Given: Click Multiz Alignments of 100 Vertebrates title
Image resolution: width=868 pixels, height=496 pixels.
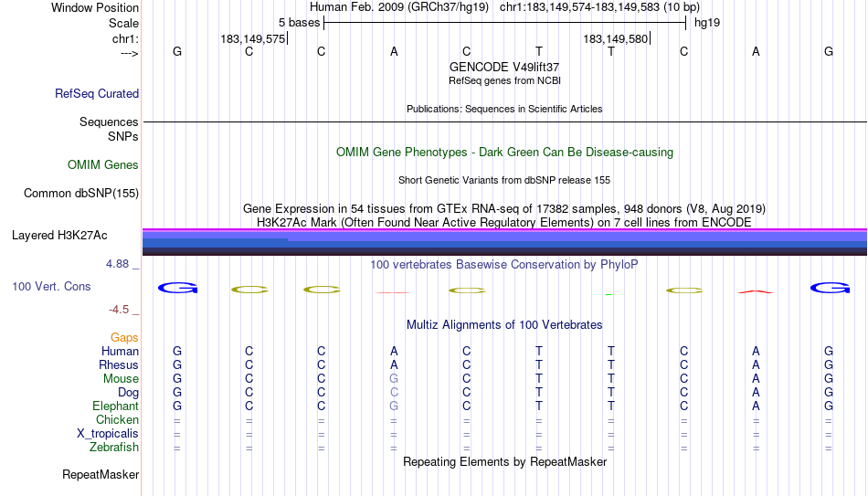Looking at the screenshot, I should tap(504, 325).
